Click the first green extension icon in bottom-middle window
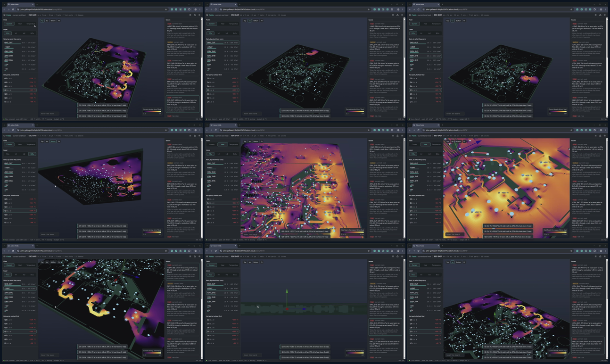This screenshot has height=364, width=610. (x=375, y=251)
